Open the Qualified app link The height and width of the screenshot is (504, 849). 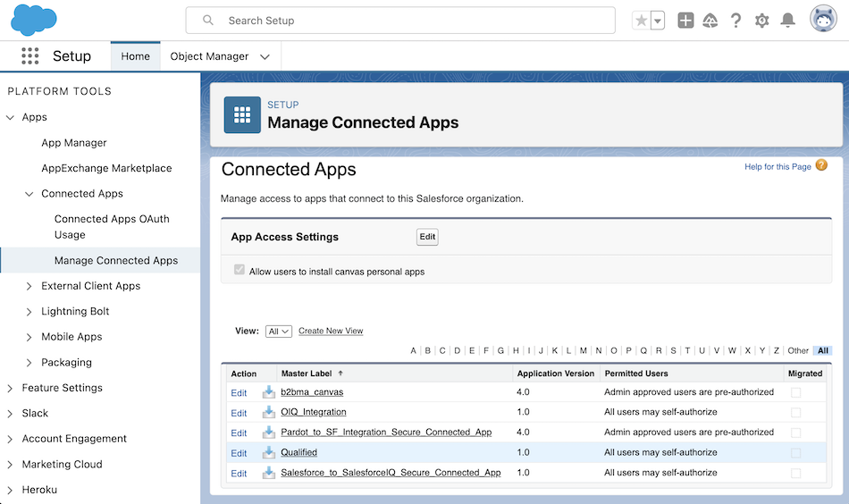[298, 452]
